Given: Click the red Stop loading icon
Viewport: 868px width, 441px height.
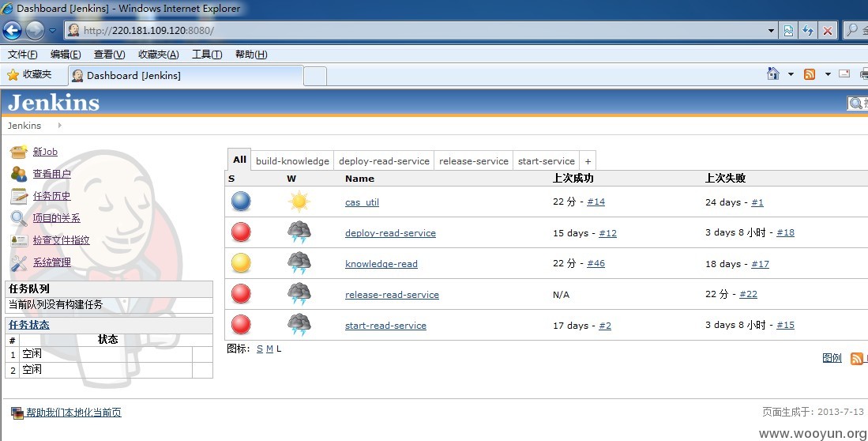Looking at the screenshot, I should tap(828, 31).
